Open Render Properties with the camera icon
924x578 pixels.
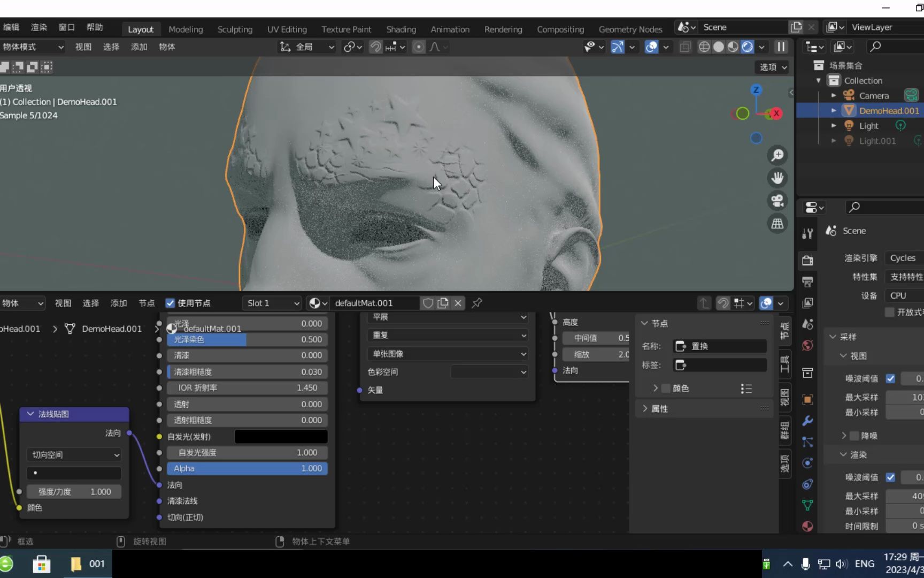point(807,260)
